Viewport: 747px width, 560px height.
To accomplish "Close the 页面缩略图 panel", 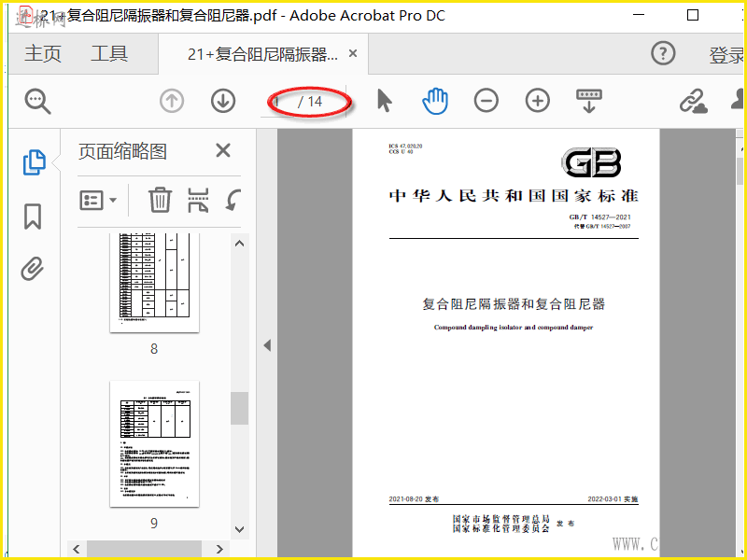I will pyautogui.click(x=223, y=151).
